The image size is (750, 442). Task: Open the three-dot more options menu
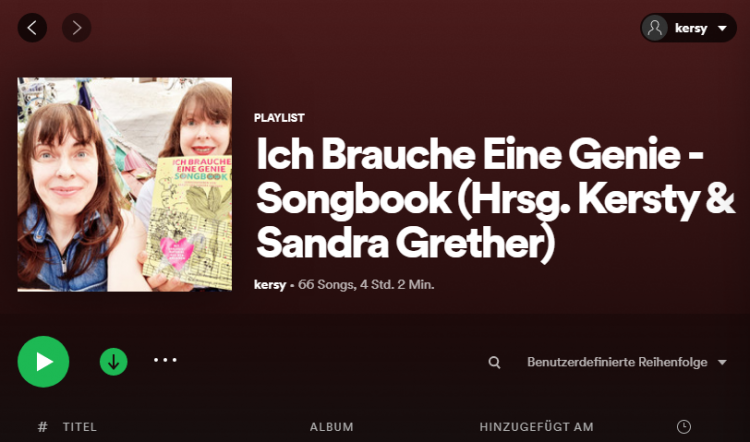165,360
